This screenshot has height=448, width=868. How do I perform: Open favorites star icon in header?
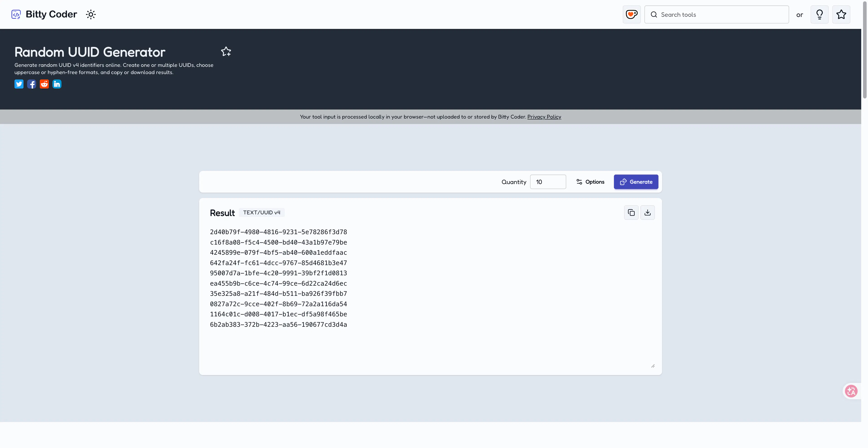841,14
